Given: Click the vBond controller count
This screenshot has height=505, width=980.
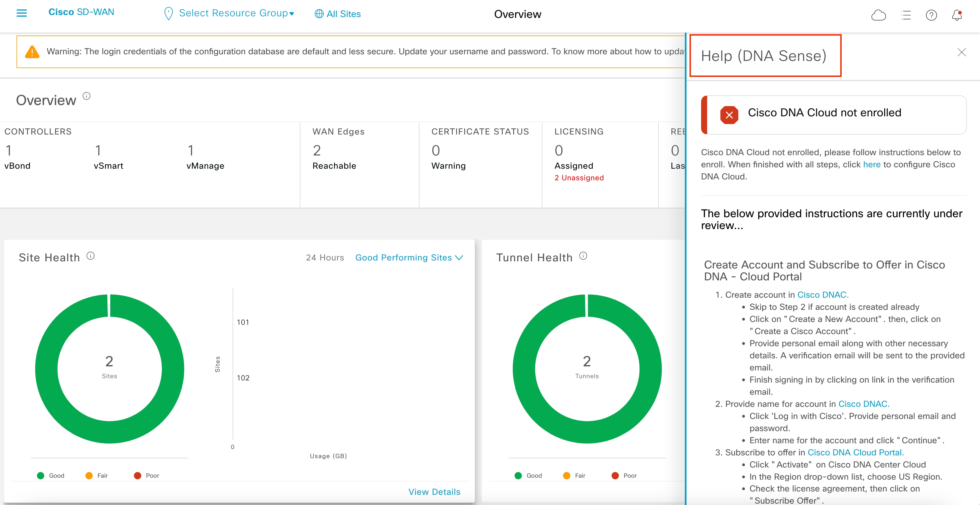Looking at the screenshot, I should (x=8, y=151).
